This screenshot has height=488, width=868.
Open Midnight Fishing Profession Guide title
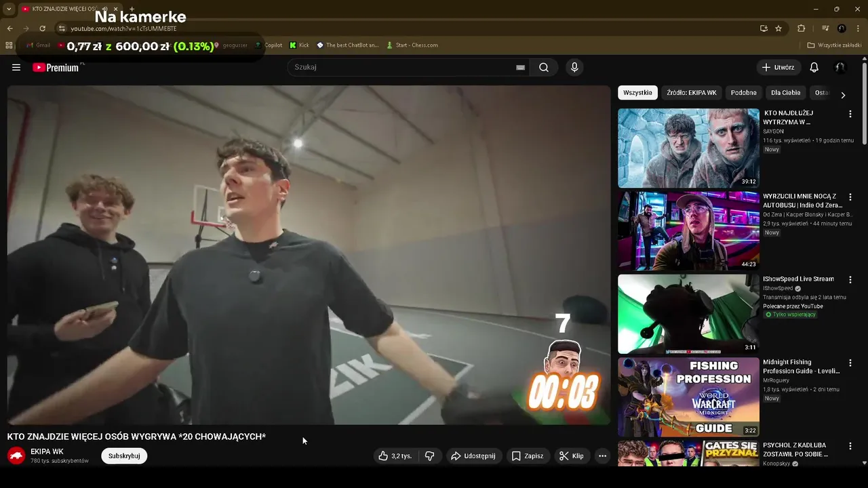tap(802, 366)
